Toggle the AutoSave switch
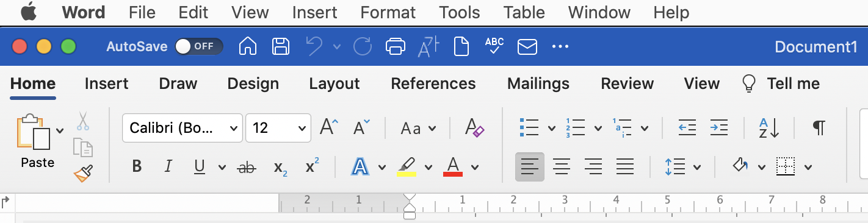 198,46
